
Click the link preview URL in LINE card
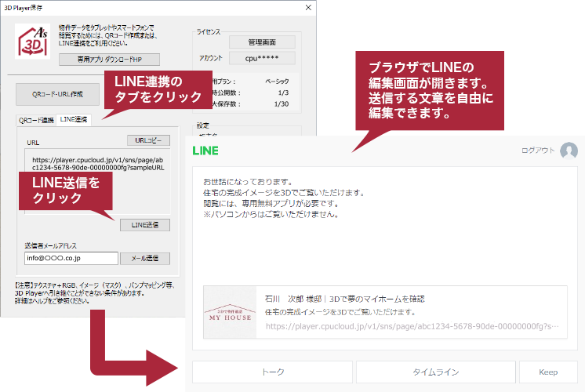tap(412, 326)
